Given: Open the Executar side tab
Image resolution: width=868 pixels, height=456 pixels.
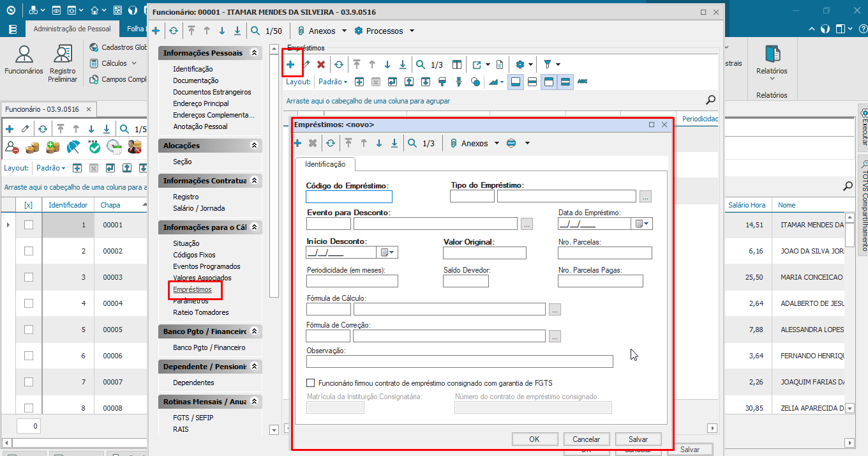Looking at the screenshot, I should (x=863, y=128).
